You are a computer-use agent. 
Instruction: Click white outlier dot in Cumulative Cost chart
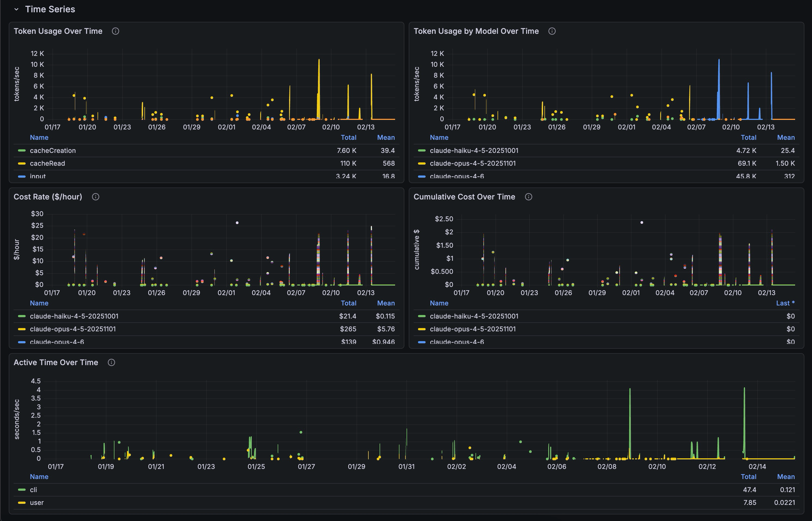[x=642, y=223]
